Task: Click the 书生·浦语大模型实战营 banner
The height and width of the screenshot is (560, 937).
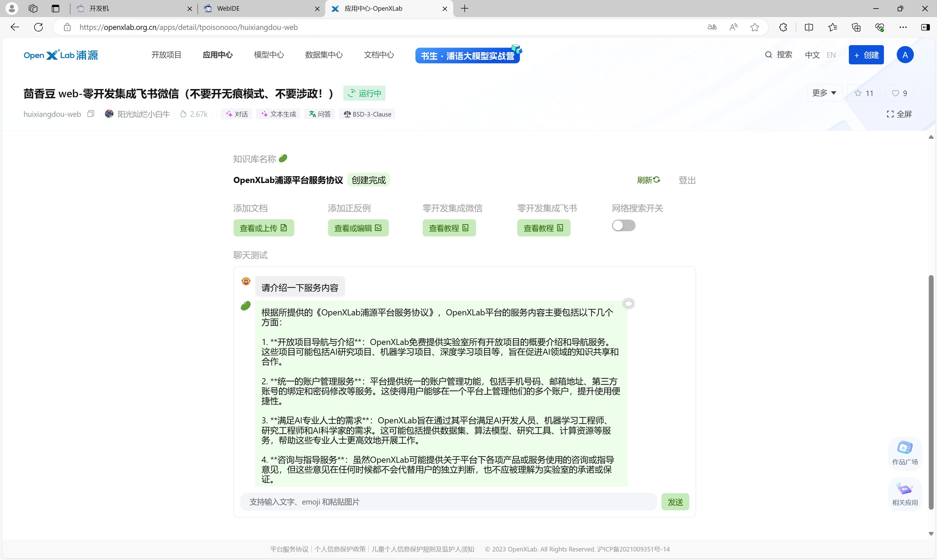Action: pyautogui.click(x=468, y=55)
